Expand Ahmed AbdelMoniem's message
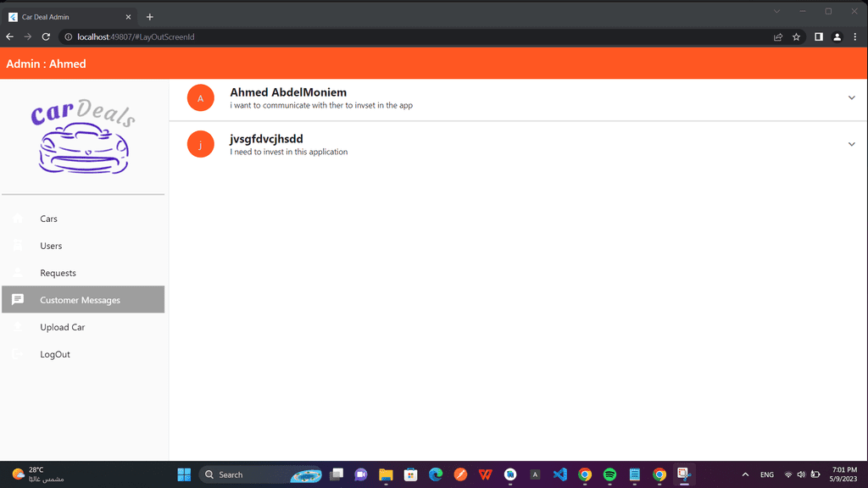This screenshot has width=868, height=488. (851, 98)
